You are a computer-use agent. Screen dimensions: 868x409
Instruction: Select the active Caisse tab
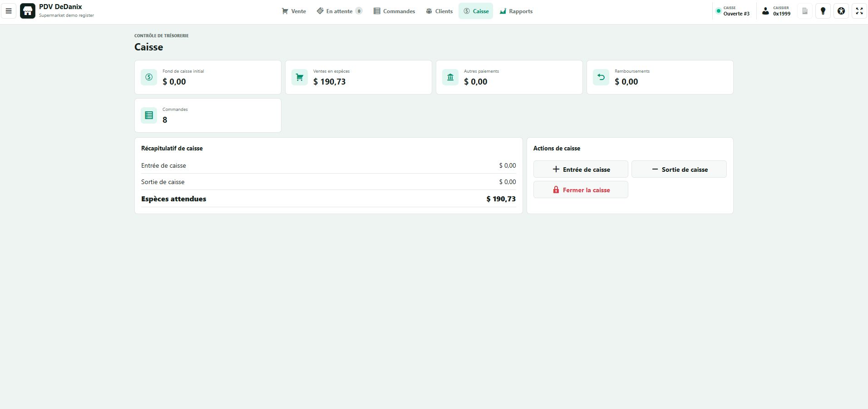point(476,11)
